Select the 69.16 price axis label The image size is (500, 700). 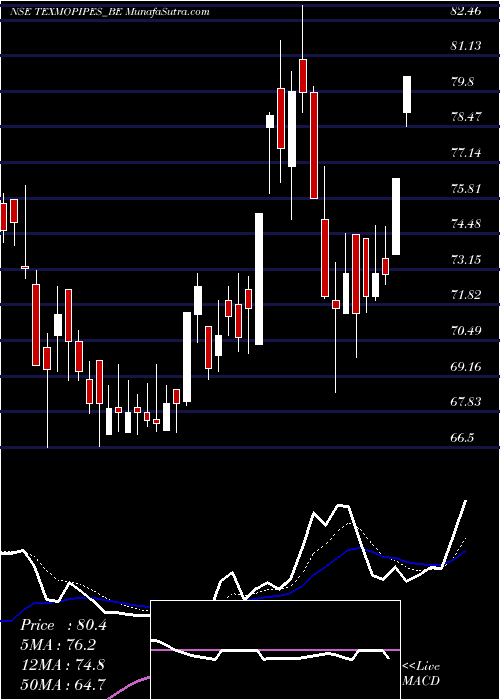(x=466, y=367)
